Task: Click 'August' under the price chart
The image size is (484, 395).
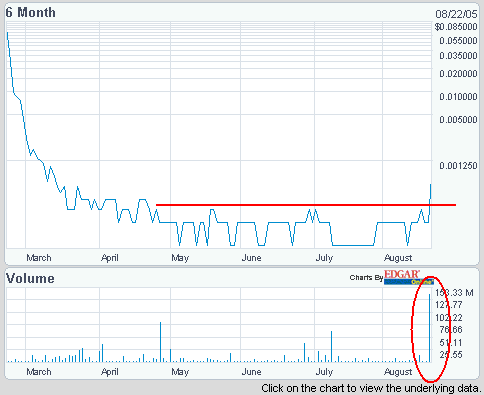Action: (x=398, y=258)
